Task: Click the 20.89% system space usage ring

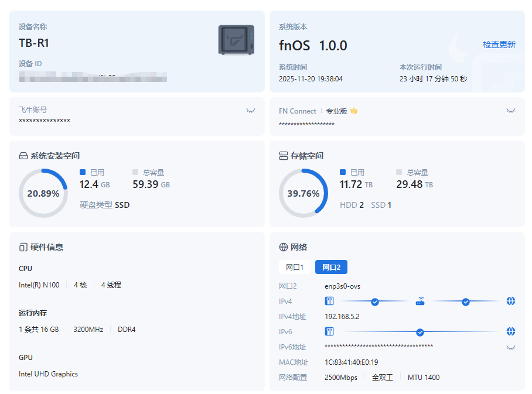Action: tap(43, 193)
